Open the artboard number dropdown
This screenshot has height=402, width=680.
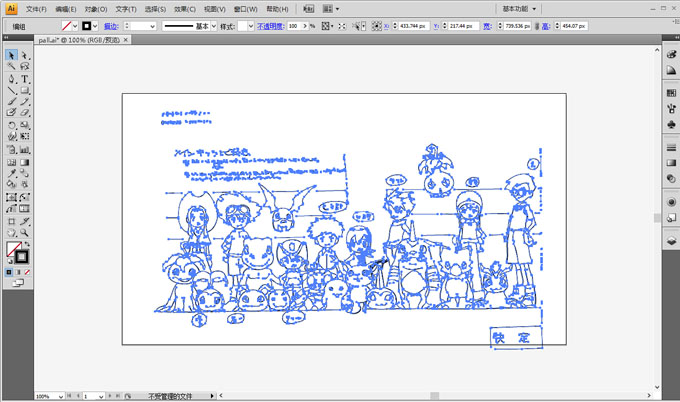101,396
